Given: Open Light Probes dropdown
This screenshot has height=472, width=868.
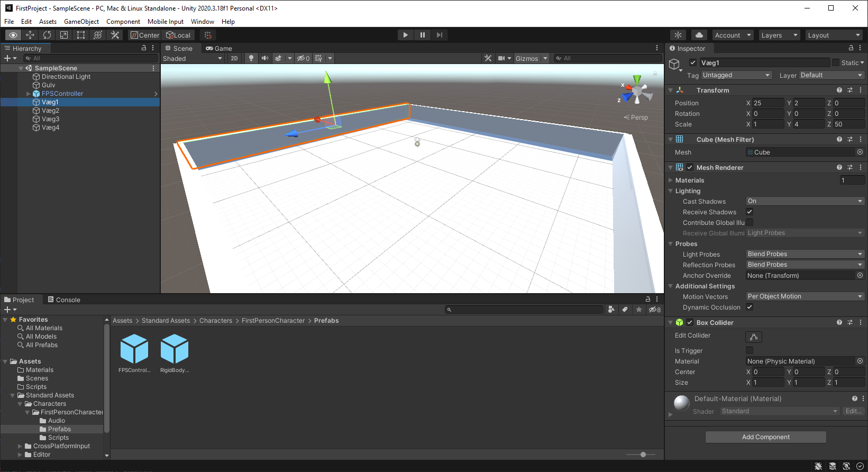Looking at the screenshot, I should pos(805,254).
